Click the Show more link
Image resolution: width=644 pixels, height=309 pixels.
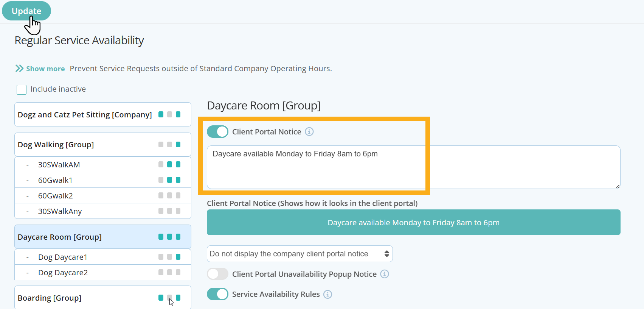pyautogui.click(x=45, y=69)
